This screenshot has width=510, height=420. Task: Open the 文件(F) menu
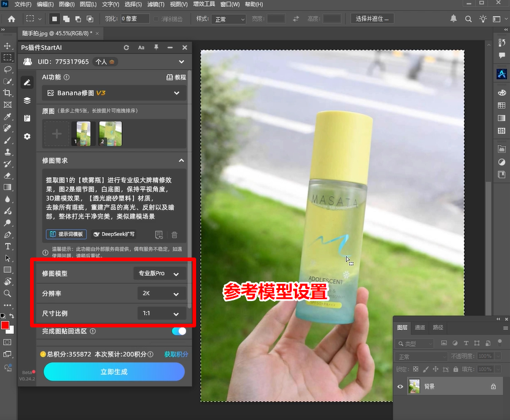[x=23, y=4]
